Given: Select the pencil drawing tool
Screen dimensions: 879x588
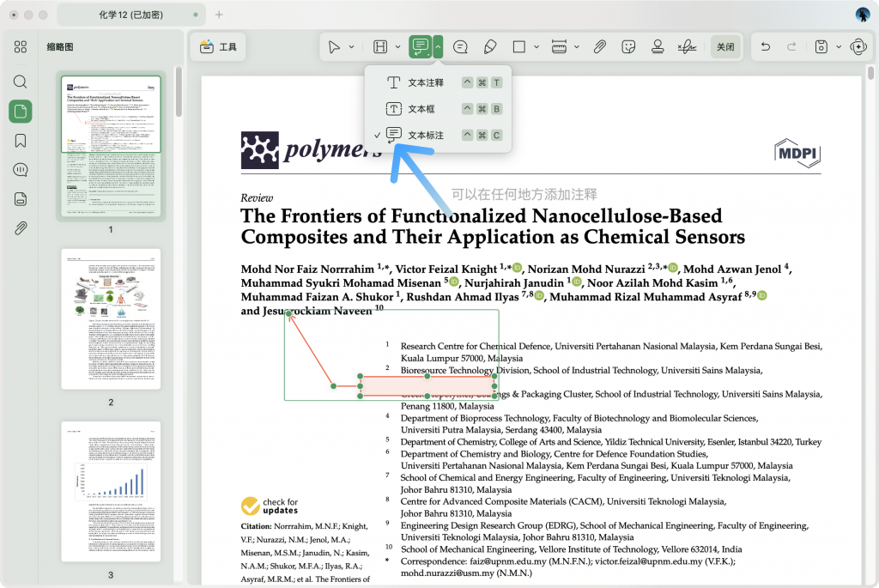Looking at the screenshot, I should 490,47.
